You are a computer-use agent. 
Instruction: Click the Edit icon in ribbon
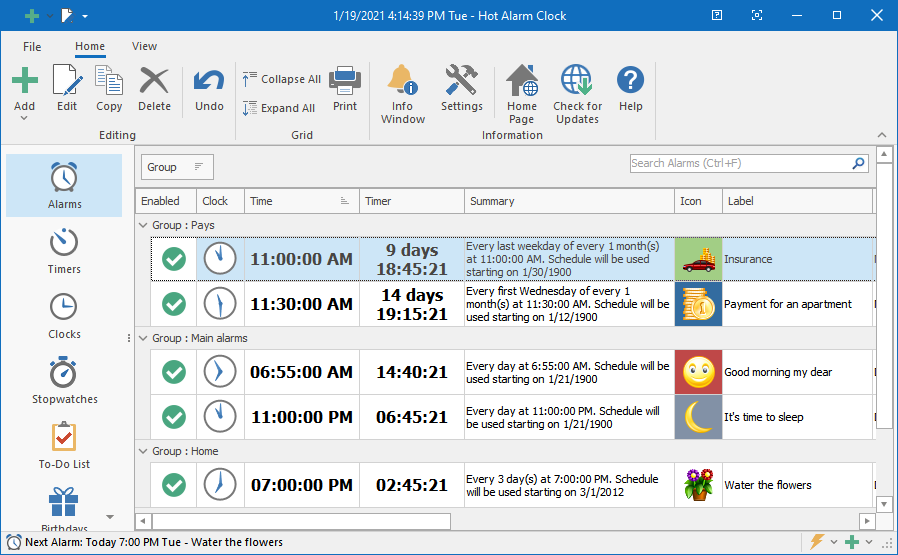[67, 81]
